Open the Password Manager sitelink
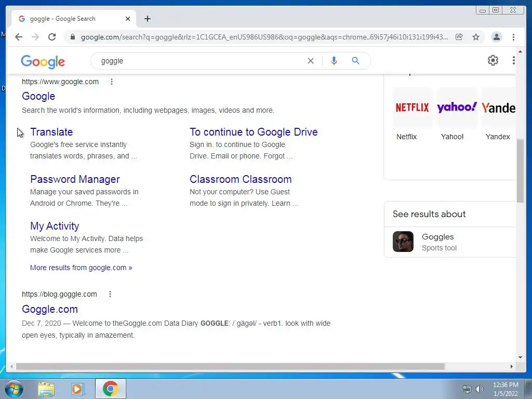 pyautogui.click(x=75, y=179)
